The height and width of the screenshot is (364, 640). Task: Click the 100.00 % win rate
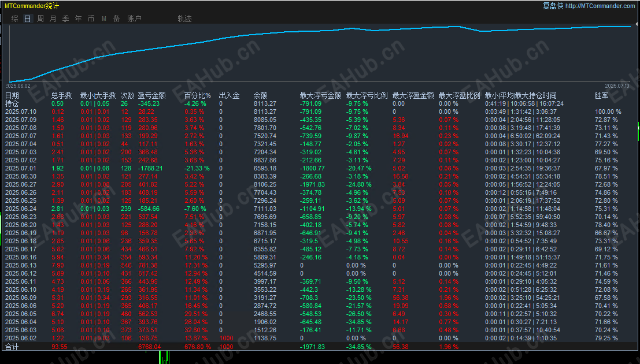(x=608, y=112)
